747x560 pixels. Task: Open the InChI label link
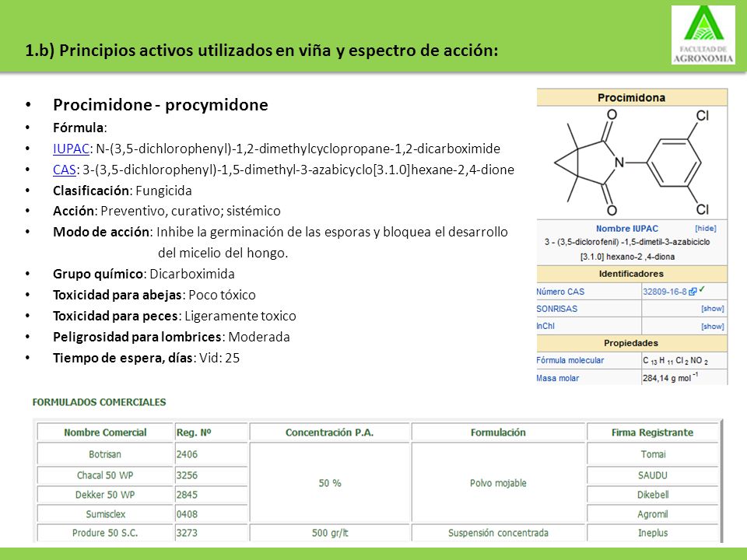pyautogui.click(x=545, y=326)
